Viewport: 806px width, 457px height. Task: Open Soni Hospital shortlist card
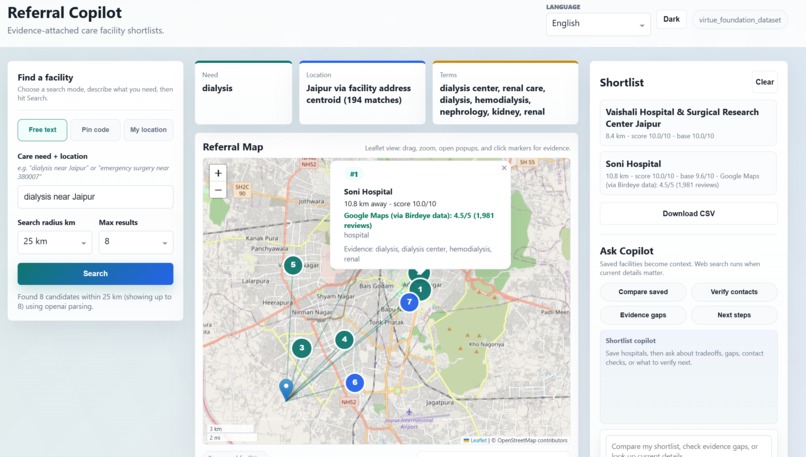pos(688,173)
